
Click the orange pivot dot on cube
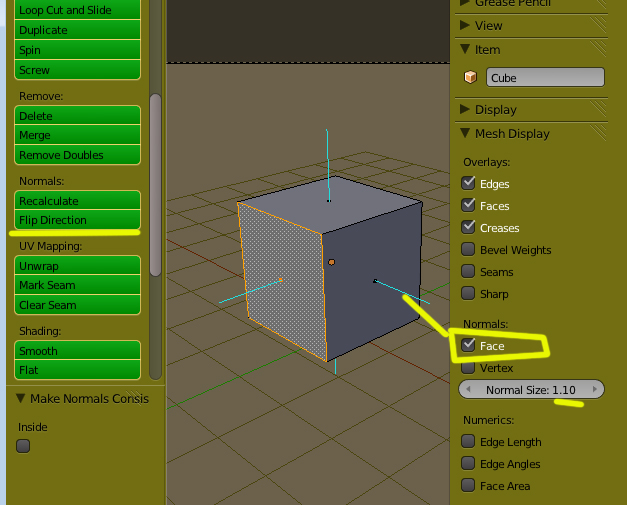(331, 262)
